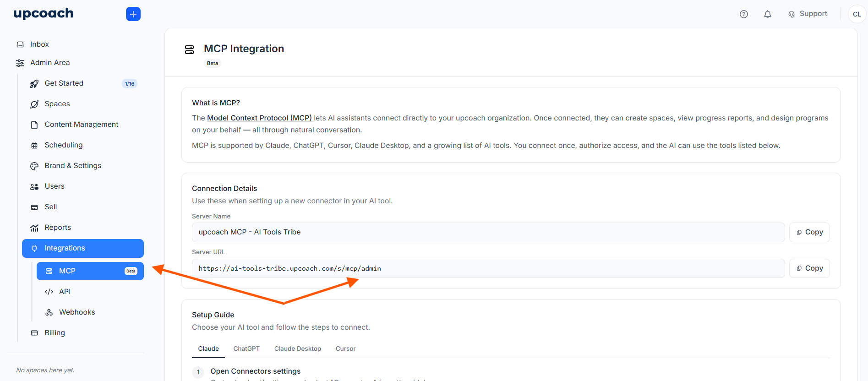
Task: Navigate to Content Management
Action: [x=82, y=125]
